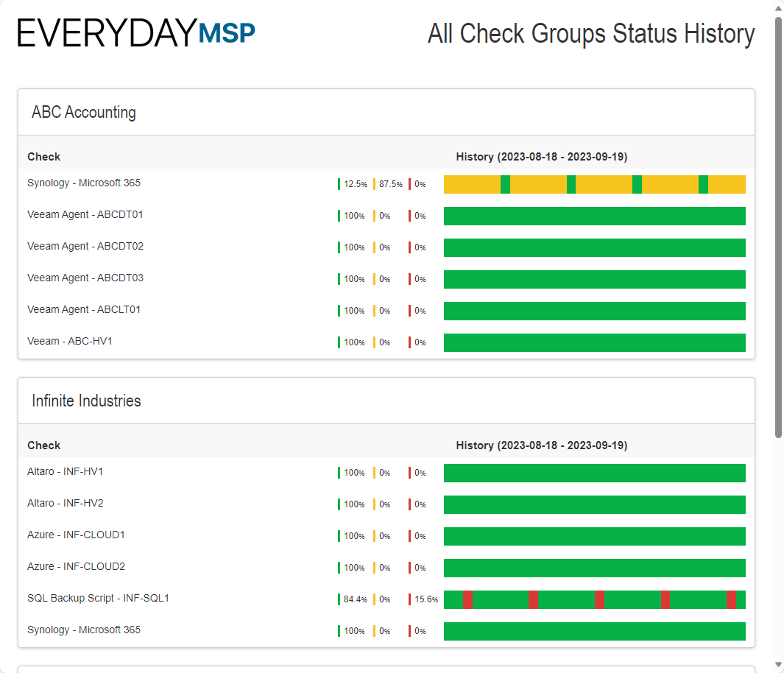
Task: Open the Veeam Agent - ABCDT01 check
Action: tap(85, 214)
